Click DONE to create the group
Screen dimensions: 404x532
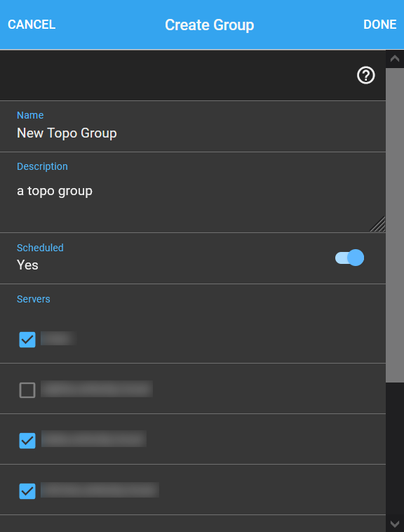pyautogui.click(x=379, y=25)
